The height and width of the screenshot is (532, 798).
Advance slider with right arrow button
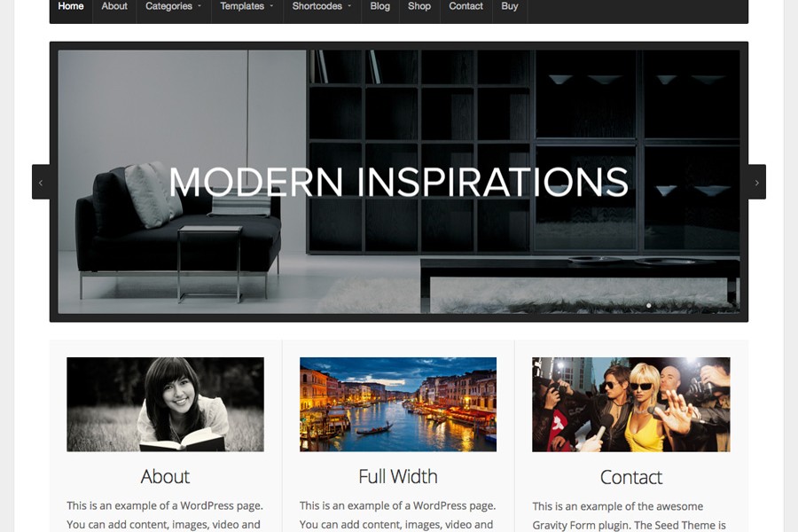[x=757, y=183]
